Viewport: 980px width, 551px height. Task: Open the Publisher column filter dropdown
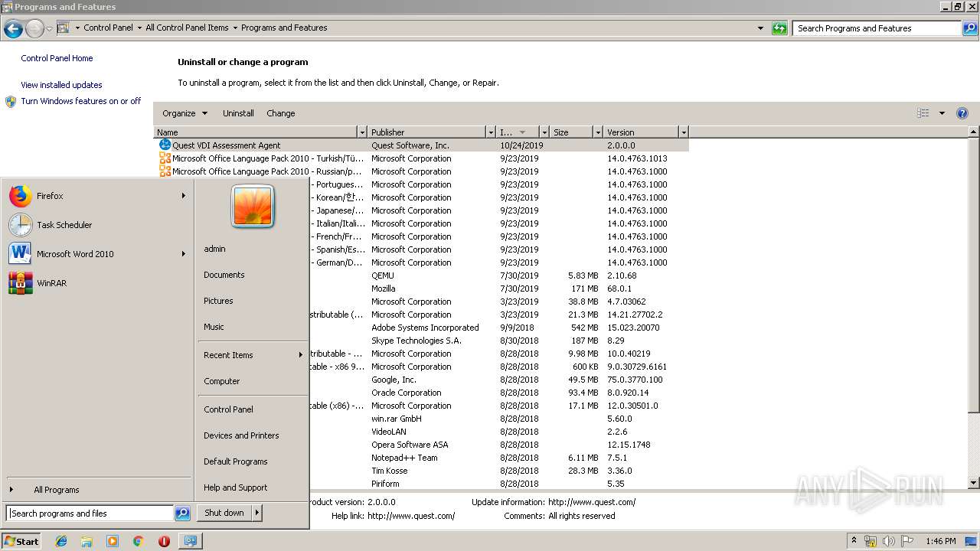[491, 132]
